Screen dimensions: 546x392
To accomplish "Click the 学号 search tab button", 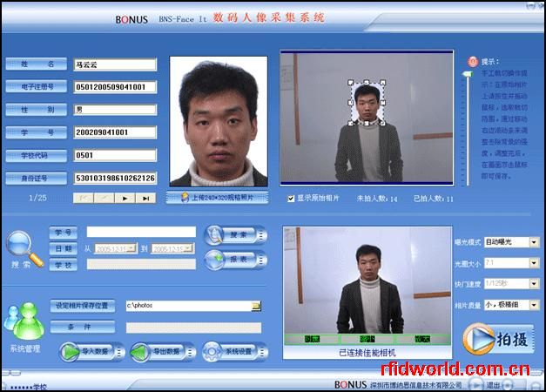I will click(x=63, y=232).
